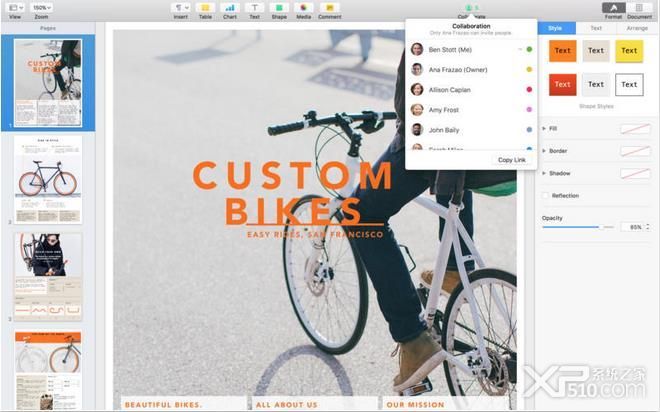Select Amy Frost participant
Screen dimensions: 660x412
[x=471, y=110]
